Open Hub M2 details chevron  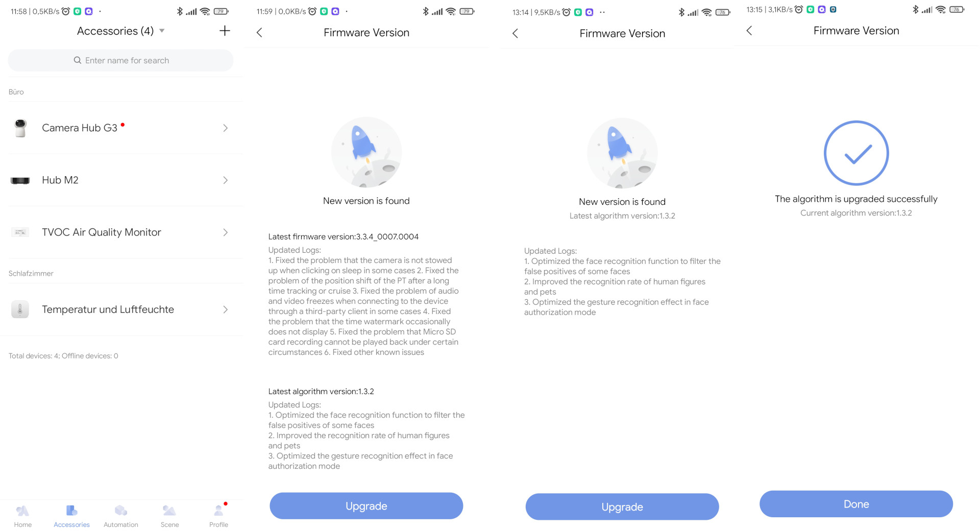[x=225, y=180]
